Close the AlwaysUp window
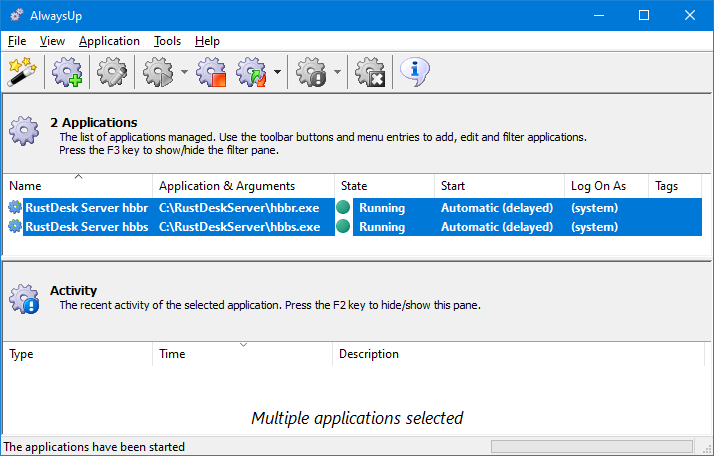 689,15
